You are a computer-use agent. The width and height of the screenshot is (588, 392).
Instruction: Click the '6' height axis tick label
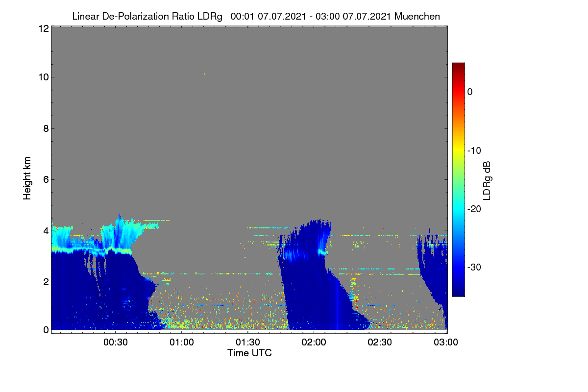(x=45, y=179)
